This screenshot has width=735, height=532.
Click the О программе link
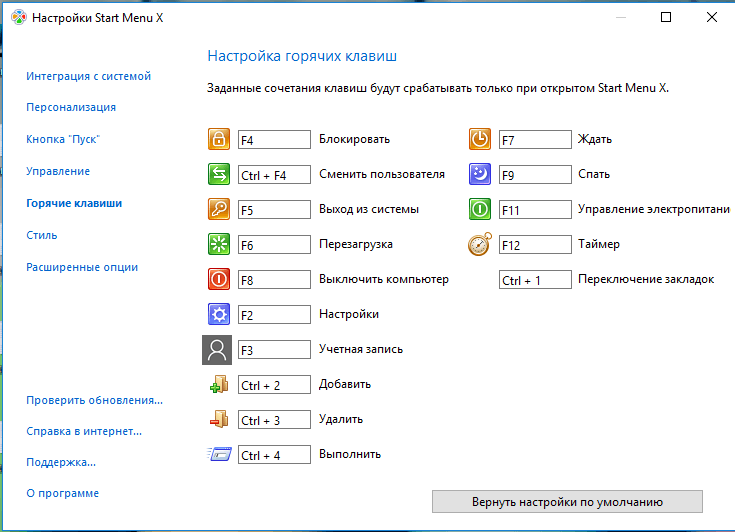coord(62,494)
